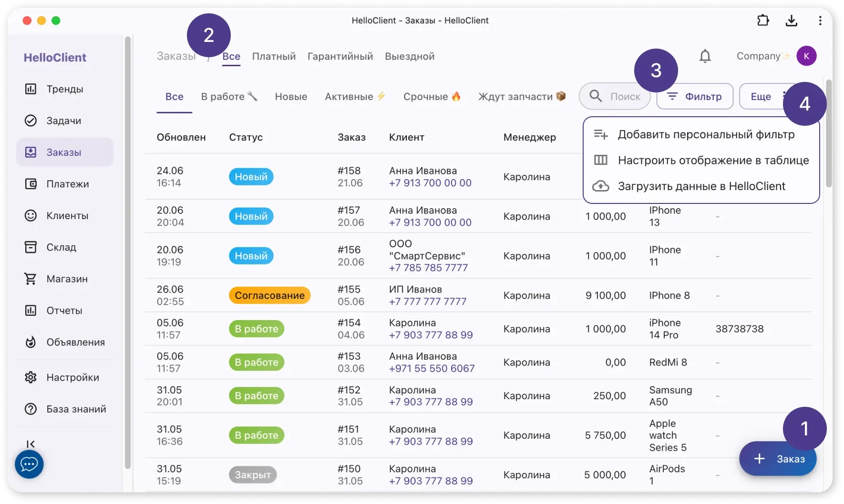Collapse the sidebar with the arrow icon
Image resolution: width=844 pixels, height=504 pixels.
31,444
